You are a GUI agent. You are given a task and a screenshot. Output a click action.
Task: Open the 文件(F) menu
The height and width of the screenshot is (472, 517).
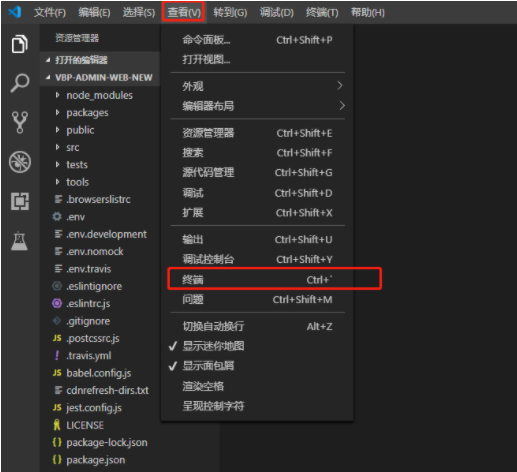[50, 13]
